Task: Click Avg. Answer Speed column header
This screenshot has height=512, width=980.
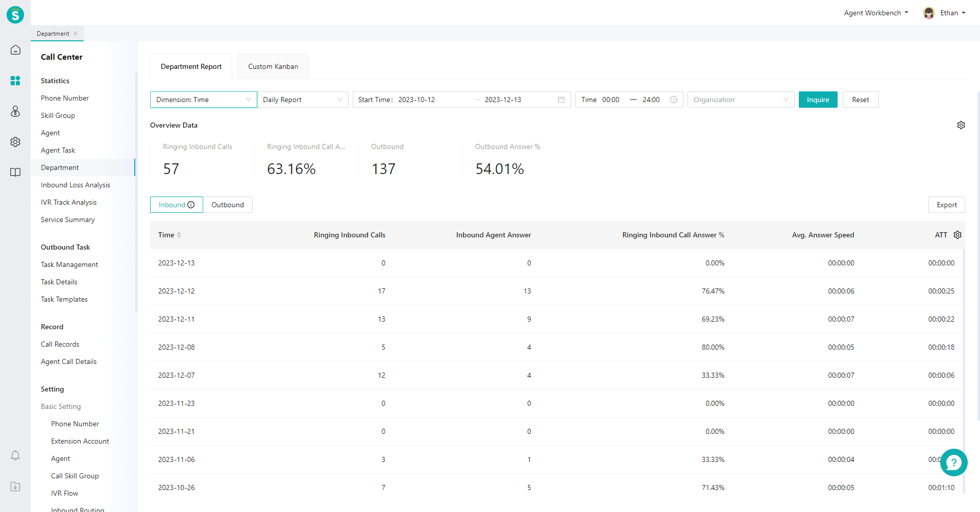Action: [823, 235]
